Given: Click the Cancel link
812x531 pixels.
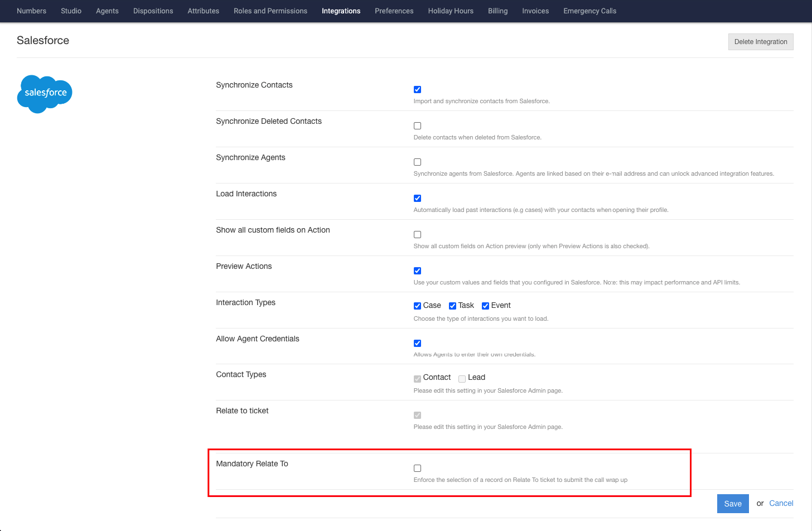Looking at the screenshot, I should click(781, 503).
